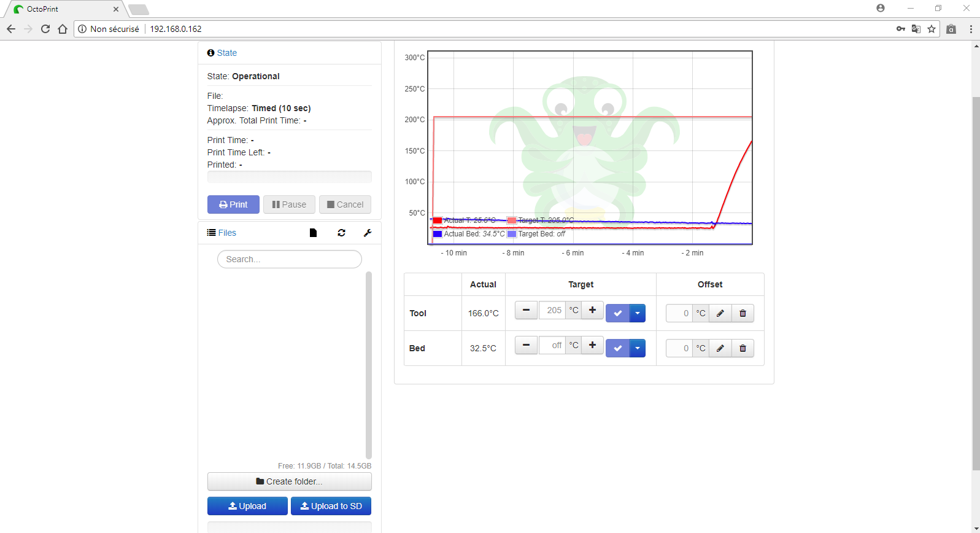Toggle Actual Bed legend swatch
Viewport: 980px width, 533px height.
tap(438, 234)
